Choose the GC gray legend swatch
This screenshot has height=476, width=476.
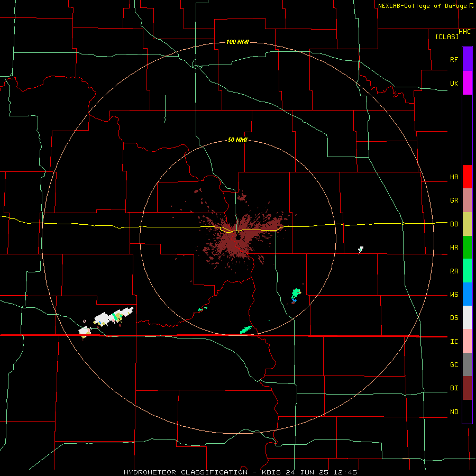point(467,364)
